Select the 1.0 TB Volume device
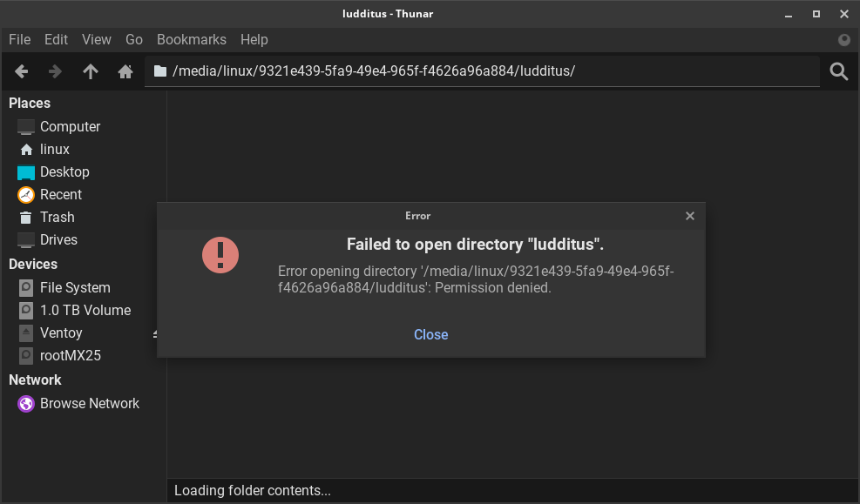 85,310
